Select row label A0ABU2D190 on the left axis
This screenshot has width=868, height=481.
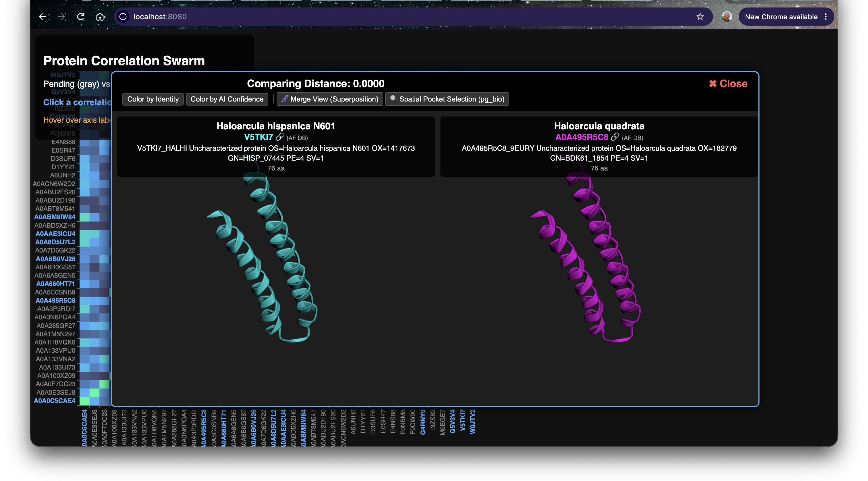[55, 200]
